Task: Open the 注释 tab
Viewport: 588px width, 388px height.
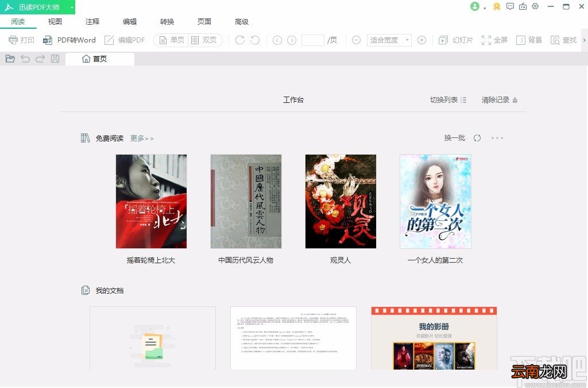Action: [x=92, y=21]
